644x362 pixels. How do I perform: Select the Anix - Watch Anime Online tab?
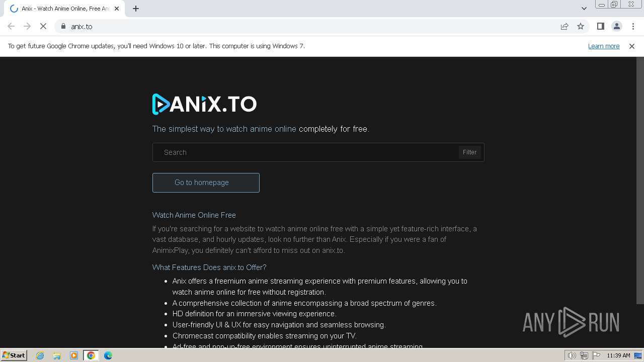click(x=65, y=9)
